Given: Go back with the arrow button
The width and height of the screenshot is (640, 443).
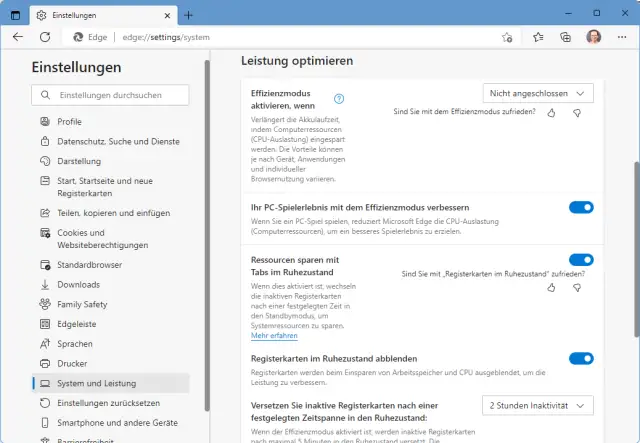Looking at the screenshot, I should point(18,37).
